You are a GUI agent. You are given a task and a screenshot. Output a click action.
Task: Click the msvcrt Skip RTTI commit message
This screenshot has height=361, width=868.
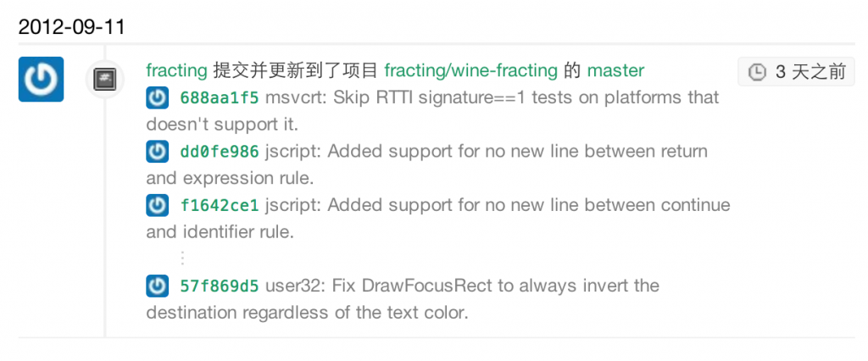click(432, 111)
